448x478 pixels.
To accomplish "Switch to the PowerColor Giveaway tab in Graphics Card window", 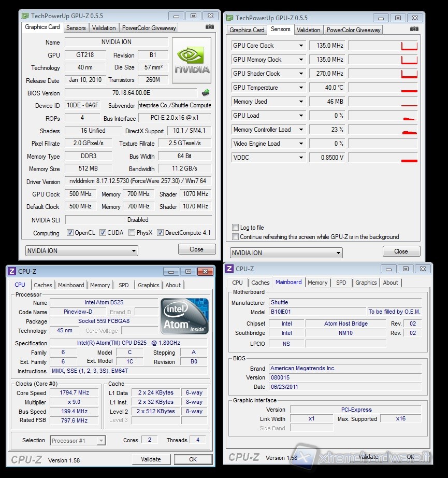I will coord(149,28).
